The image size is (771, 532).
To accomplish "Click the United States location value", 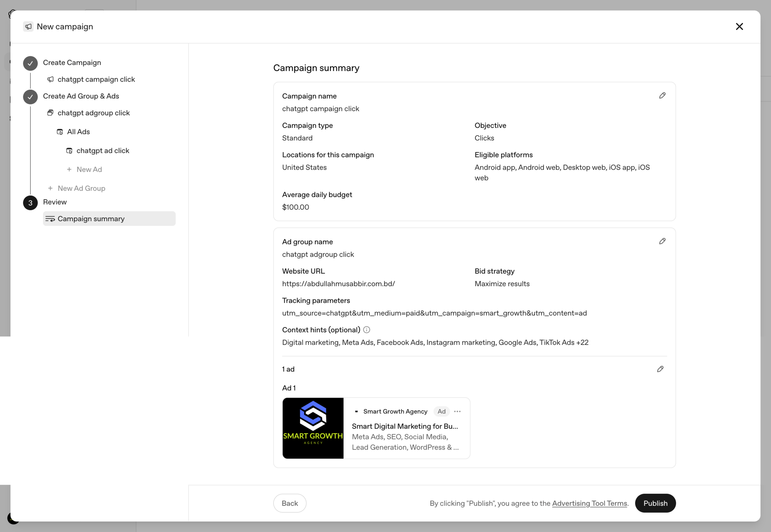I will 304,167.
